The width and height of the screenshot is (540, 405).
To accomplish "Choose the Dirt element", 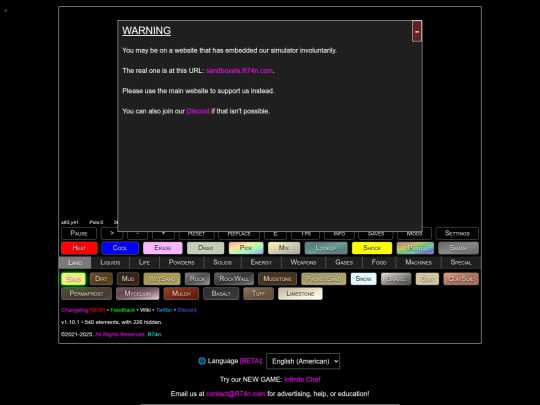I will click(x=101, y=279).
